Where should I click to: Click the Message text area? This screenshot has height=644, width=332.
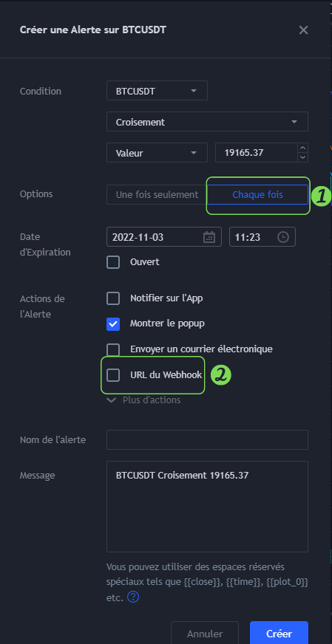click(207, 507)
